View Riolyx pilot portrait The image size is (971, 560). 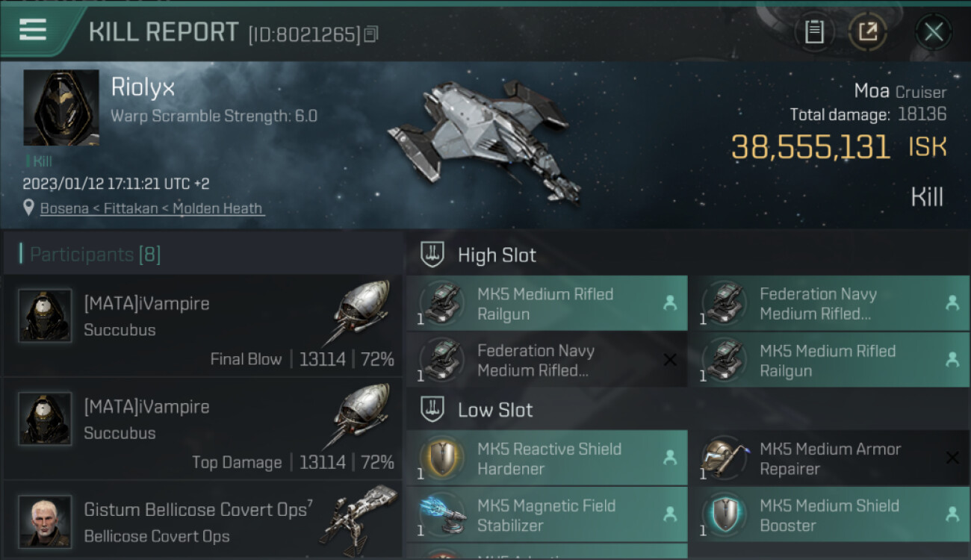coord(61,108)
